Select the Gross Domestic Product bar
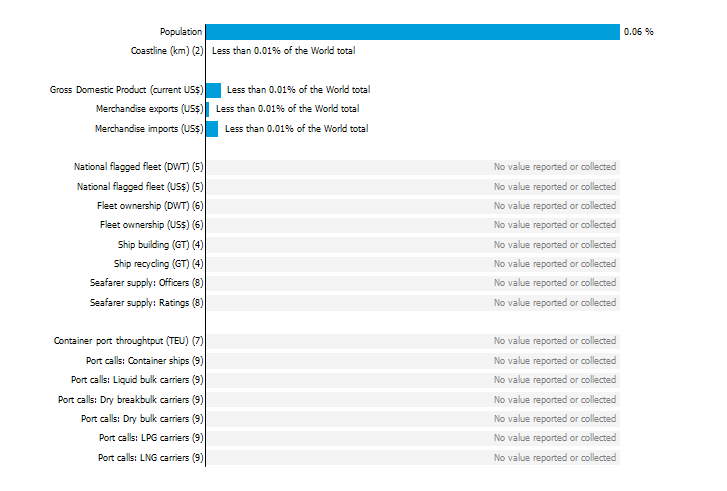 tap(214, 90)
